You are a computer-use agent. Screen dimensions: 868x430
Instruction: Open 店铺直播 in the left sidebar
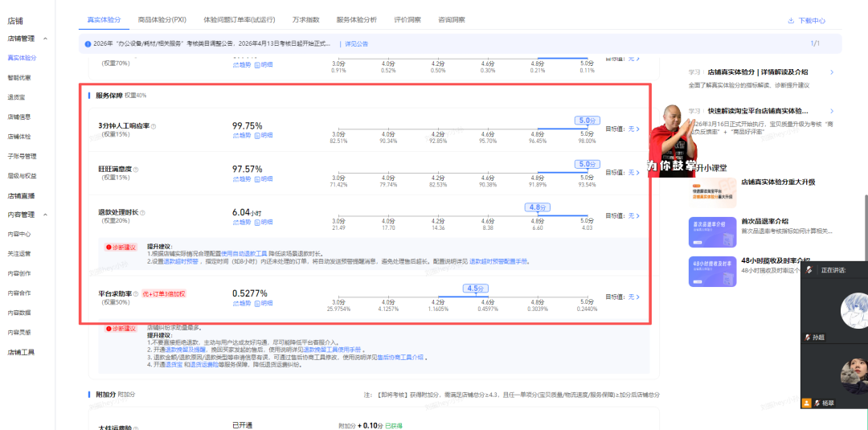[x=20, y=196]
